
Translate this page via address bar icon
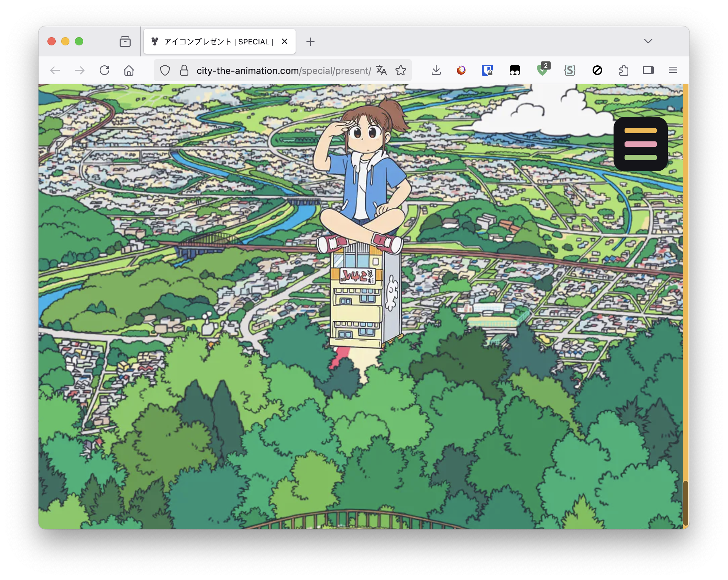[x=382, y=71]
